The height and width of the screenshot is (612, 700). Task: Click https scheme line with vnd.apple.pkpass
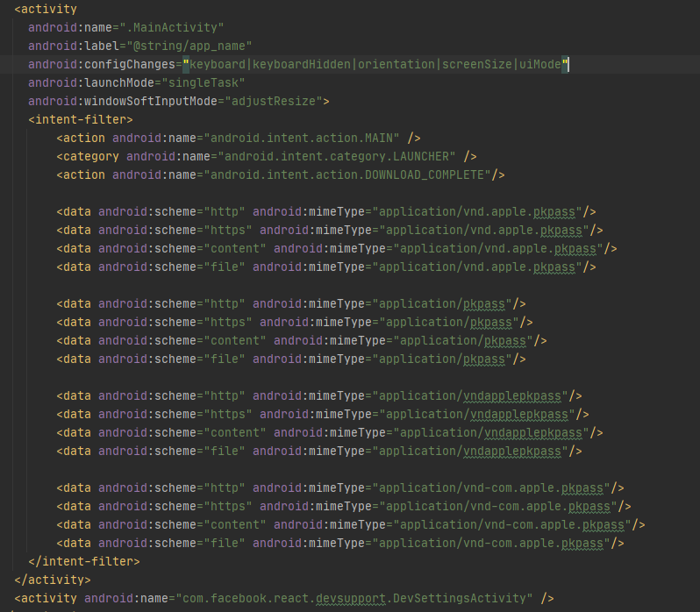[x=330, y=231]
